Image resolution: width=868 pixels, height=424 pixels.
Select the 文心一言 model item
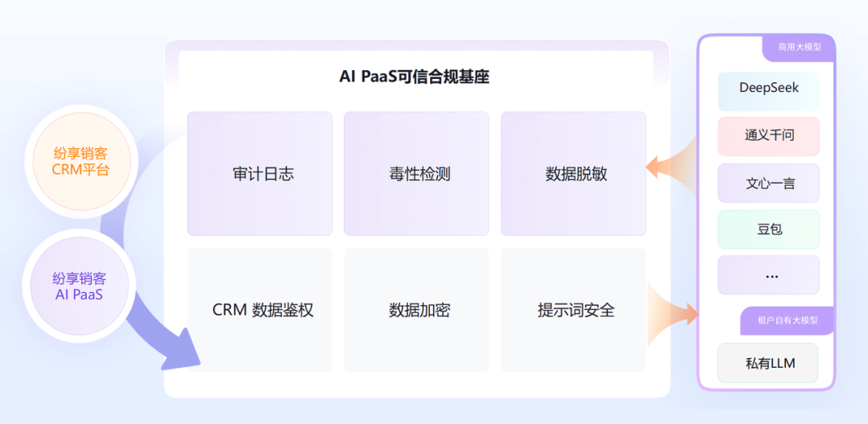point(768,183)
